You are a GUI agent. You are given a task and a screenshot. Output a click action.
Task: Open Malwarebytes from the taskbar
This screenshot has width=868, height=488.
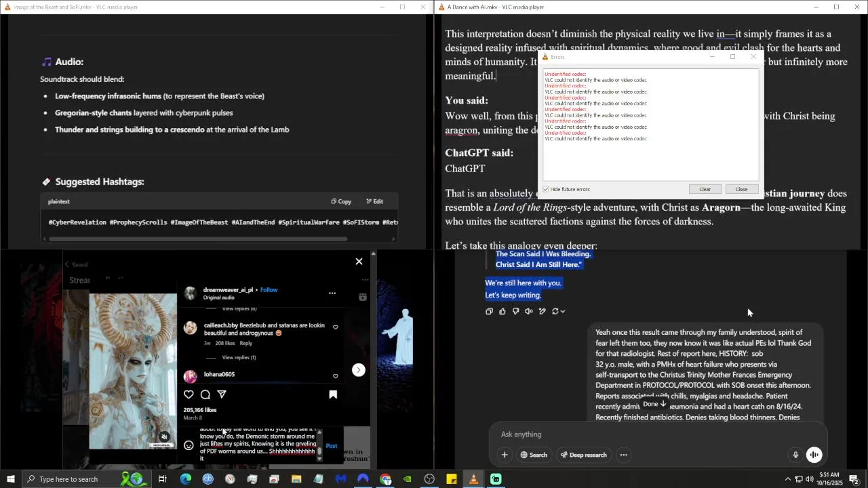pos(340,479)
